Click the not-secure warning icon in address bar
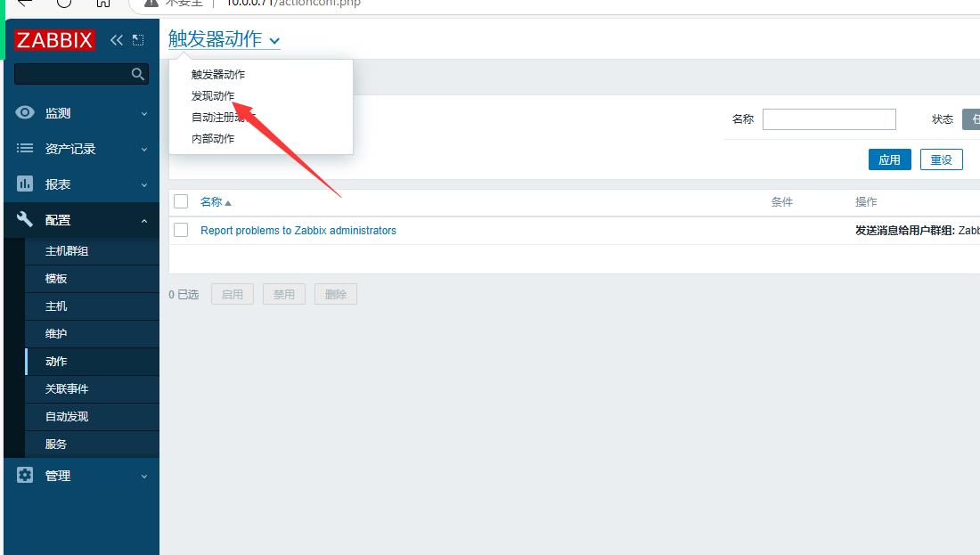Viewport: 980px width, 555px height. pos(151,4)
